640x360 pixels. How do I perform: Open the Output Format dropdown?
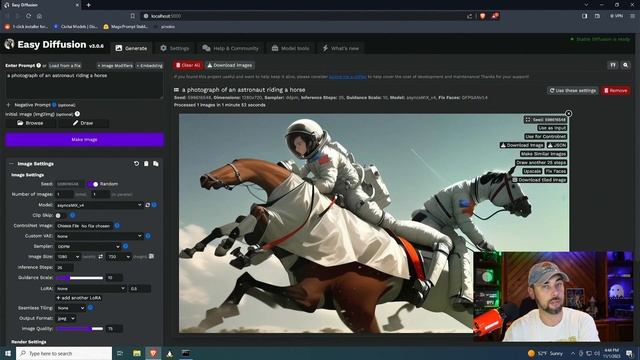(66, 318)
